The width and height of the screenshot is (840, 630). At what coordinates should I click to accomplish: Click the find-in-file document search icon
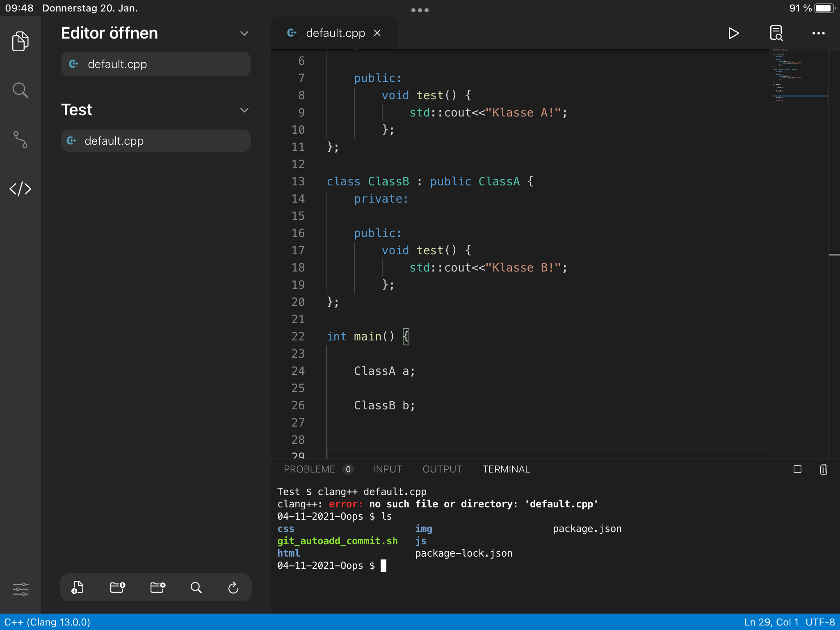[x=776, y=33]
